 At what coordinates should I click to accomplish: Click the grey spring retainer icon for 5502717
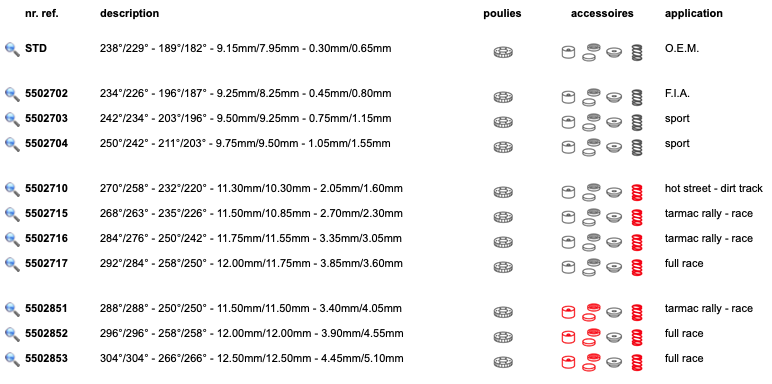coord(613,267)
